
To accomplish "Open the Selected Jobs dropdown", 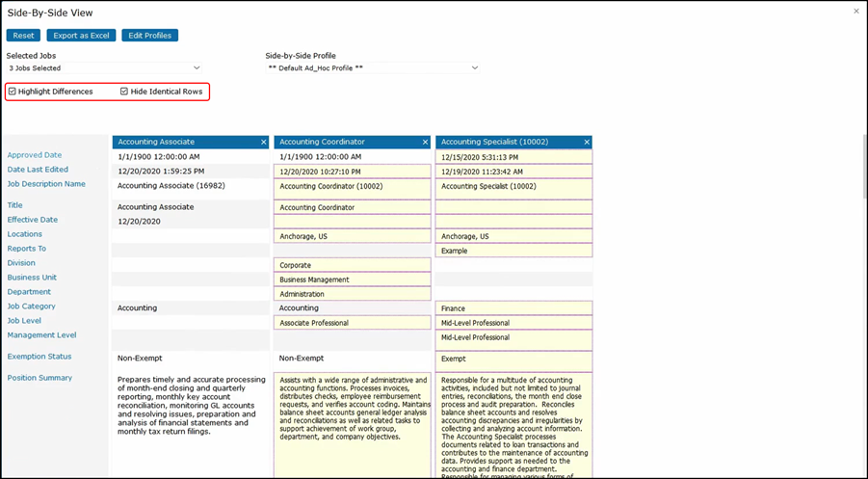I will (104, 68).
